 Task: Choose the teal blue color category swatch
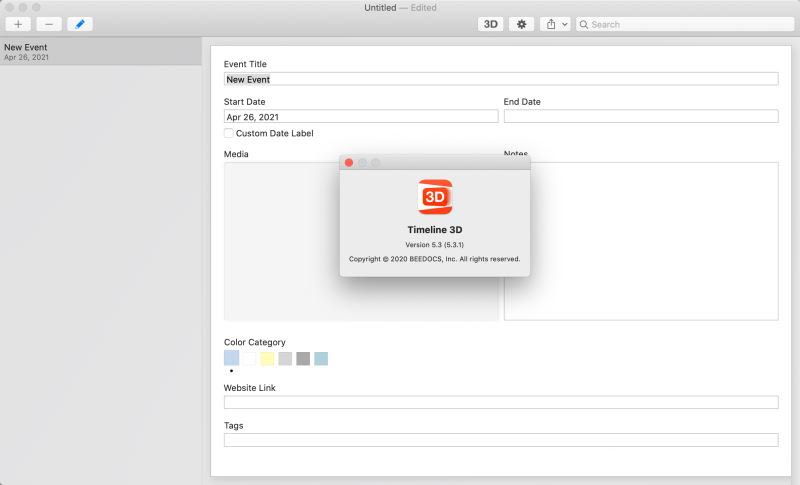point(321,359)
